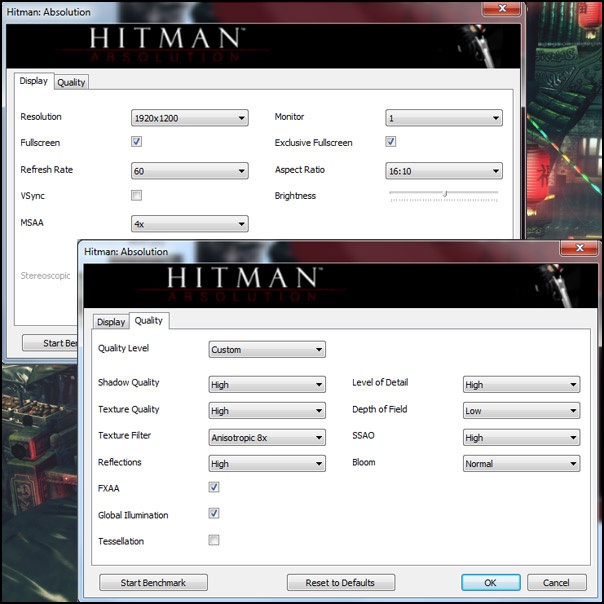
Task: Confirm settings with the OK button
Action: point(491,582)
